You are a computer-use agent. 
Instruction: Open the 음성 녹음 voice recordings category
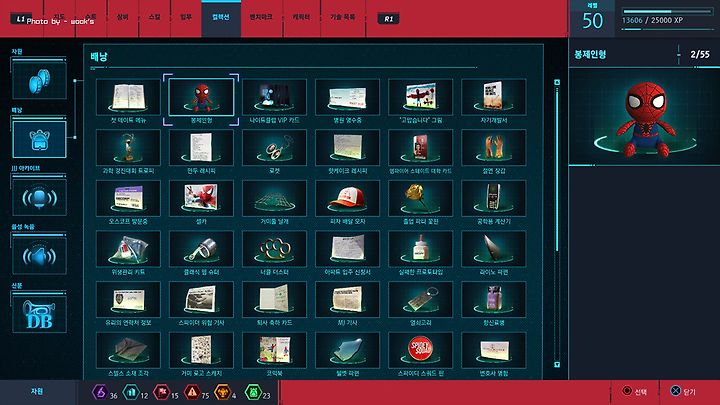coord(39,256)
